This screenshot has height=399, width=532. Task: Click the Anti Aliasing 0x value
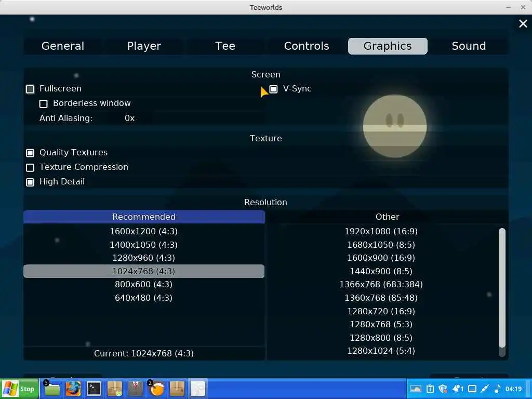[129, 118]
